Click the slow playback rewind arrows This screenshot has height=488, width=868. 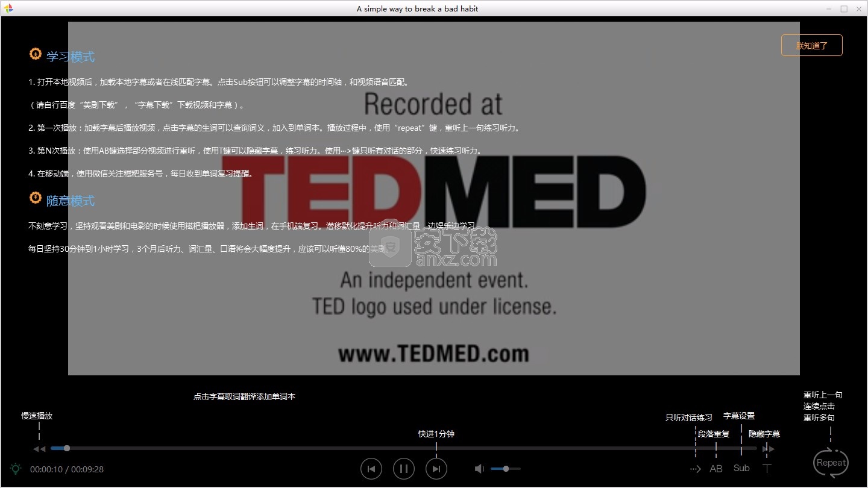[39, 449]
